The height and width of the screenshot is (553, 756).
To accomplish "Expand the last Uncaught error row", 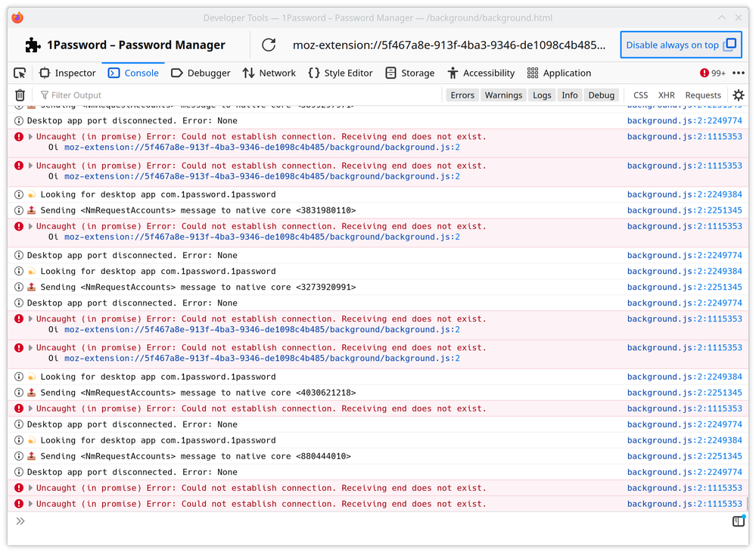I will coord(31,504).
